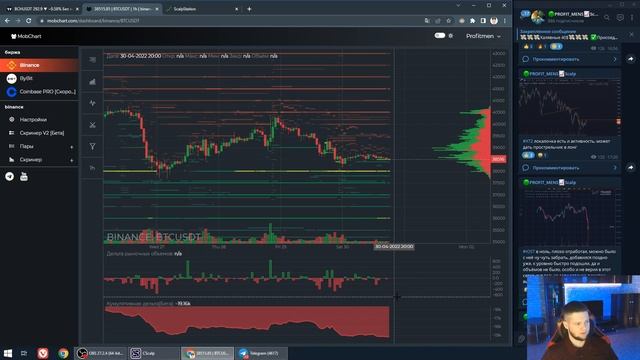Open the Telegram channel three-dot menu
The width and height of the screenshot is (640, 360).
[x=632, y=17]
